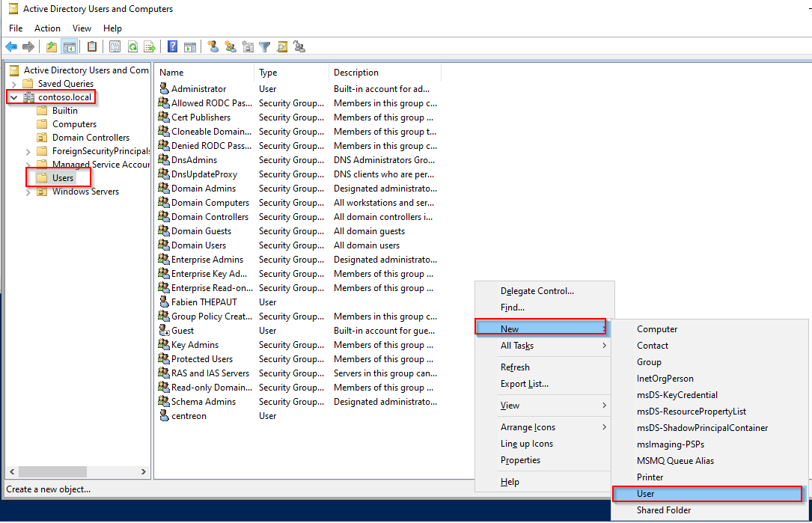The height and width of the screenshot is (523, 812).
Task: Select Group in the New submenu
Action: [x=649, y=362]
